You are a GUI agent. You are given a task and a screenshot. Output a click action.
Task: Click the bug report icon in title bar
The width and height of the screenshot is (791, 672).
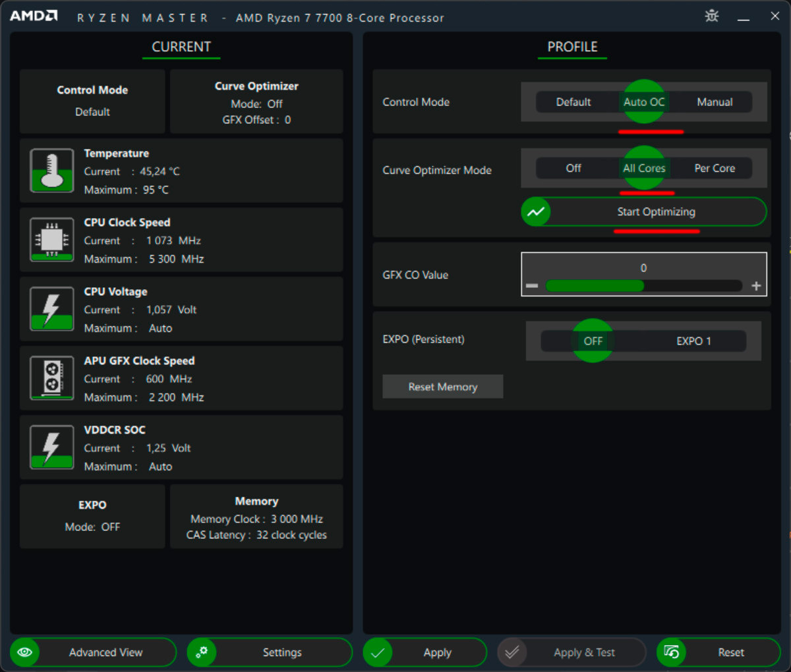click(x=712, y=16)
